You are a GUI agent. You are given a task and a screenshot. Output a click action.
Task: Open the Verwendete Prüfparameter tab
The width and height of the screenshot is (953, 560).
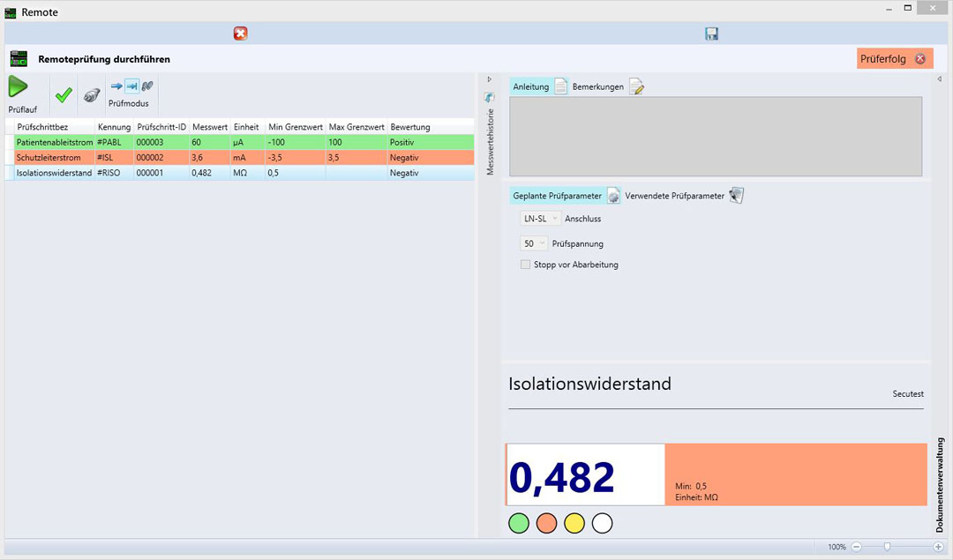pos(685,196)
